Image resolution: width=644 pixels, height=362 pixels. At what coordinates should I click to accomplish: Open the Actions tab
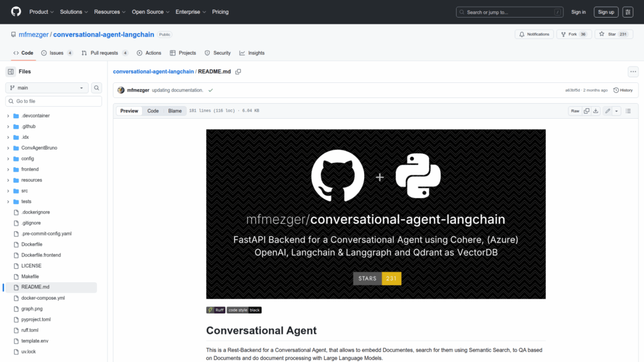149,53
